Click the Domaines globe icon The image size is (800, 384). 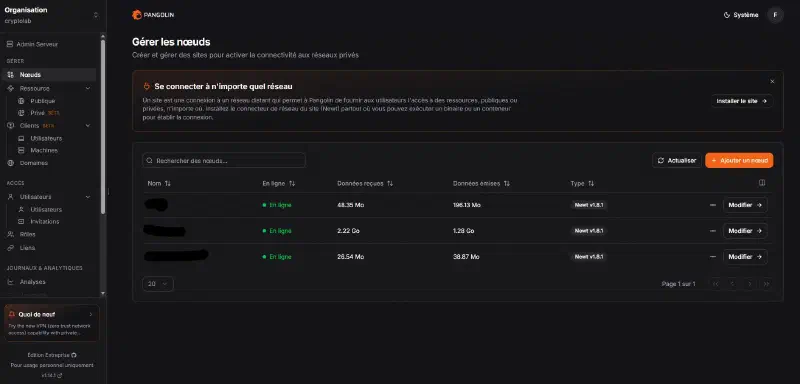click(x=11, y=163)
